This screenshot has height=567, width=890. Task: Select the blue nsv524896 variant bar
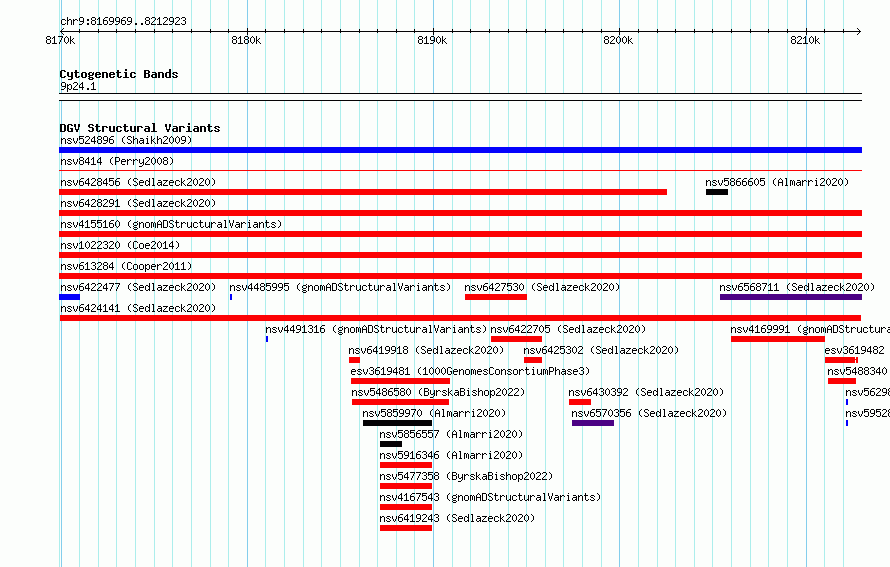tap(460, 150)
